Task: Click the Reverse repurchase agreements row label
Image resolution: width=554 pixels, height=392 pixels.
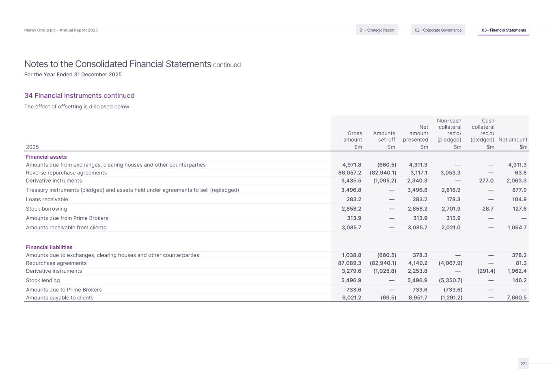Action: 66,173
